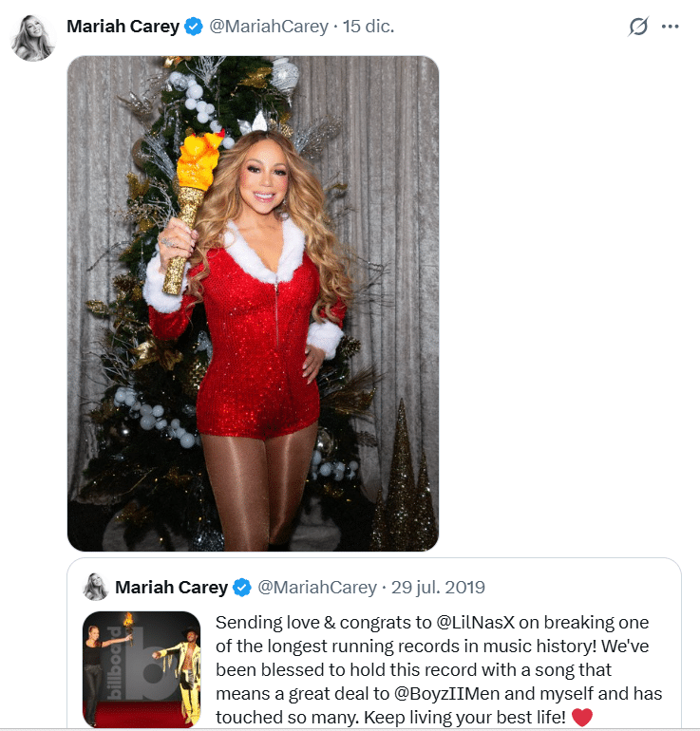Click the verified badge in the quoted tweet
Image resolution: width=700 pixels, height=731 pixels.
[242, 588]
